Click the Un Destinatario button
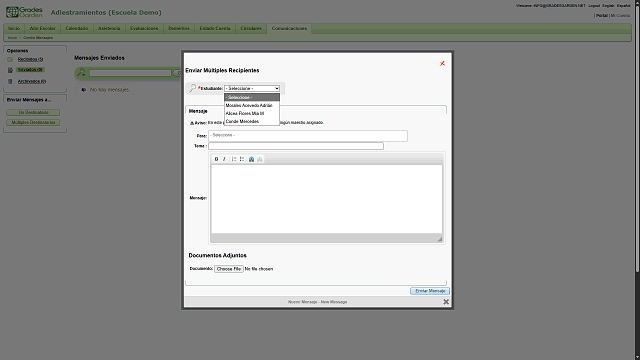Image resolution: width=640 pixels, height=360 pixels. pos(33,112)
